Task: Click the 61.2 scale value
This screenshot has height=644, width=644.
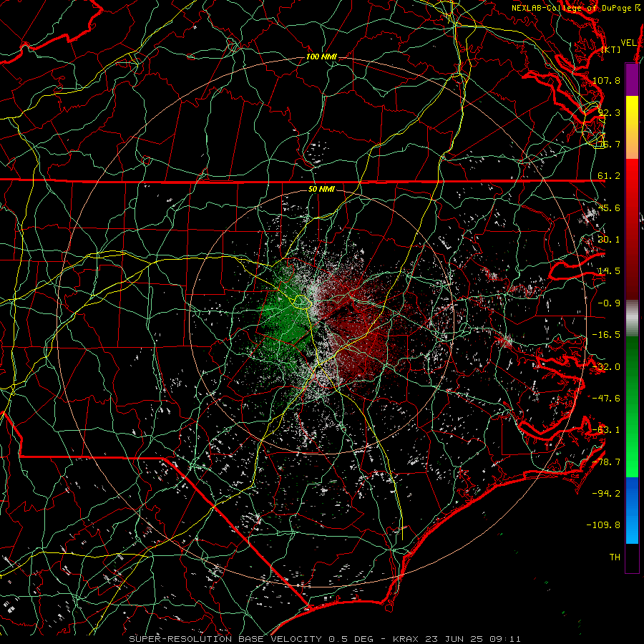Action: pos(609,176)
